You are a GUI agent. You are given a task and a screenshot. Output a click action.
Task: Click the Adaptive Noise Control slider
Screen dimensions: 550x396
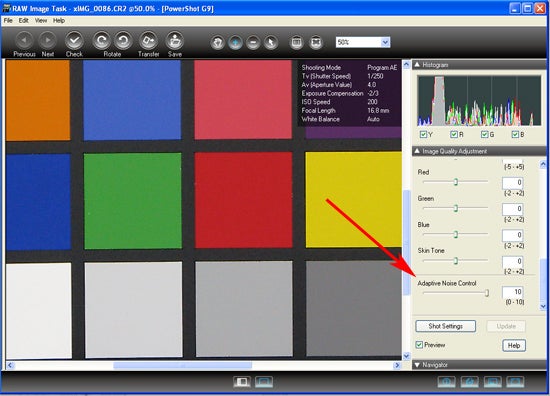[x=456, y=293]
